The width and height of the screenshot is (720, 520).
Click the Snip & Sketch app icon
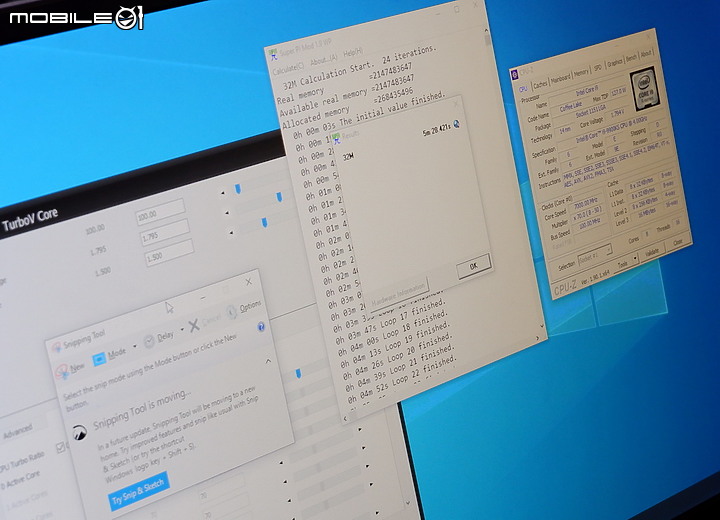(x=79, y=433)
